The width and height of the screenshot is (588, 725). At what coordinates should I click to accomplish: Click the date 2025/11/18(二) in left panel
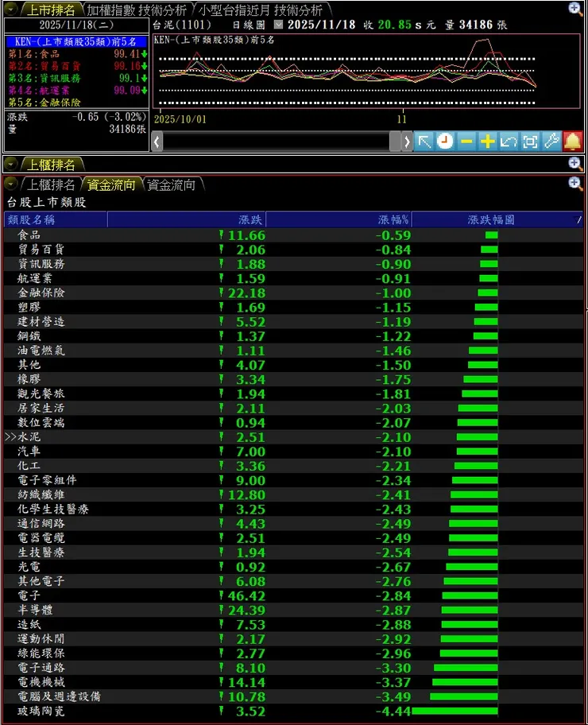(x=76, y=25)
